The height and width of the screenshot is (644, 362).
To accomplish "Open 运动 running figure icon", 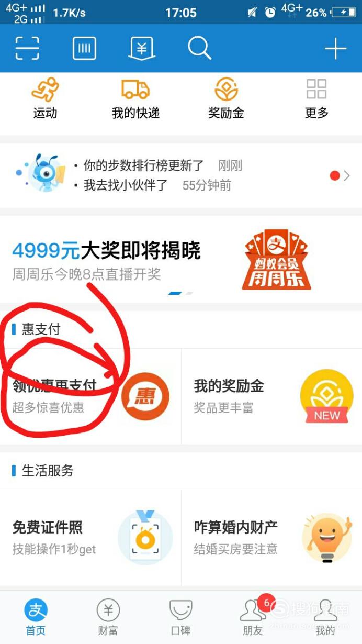I will (45, 90).
